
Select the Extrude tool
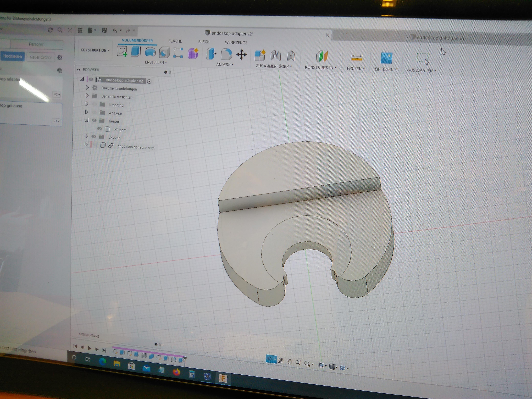(x=136, y=52)
